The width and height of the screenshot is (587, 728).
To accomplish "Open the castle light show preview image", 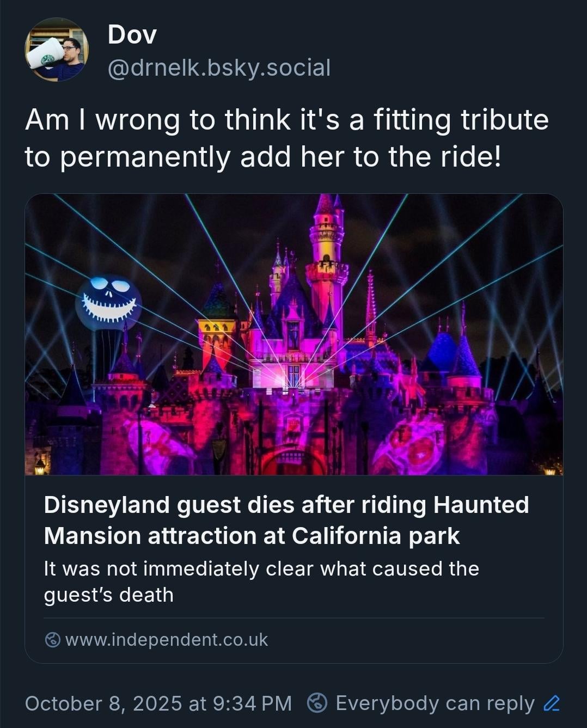I will pos(293,334).
